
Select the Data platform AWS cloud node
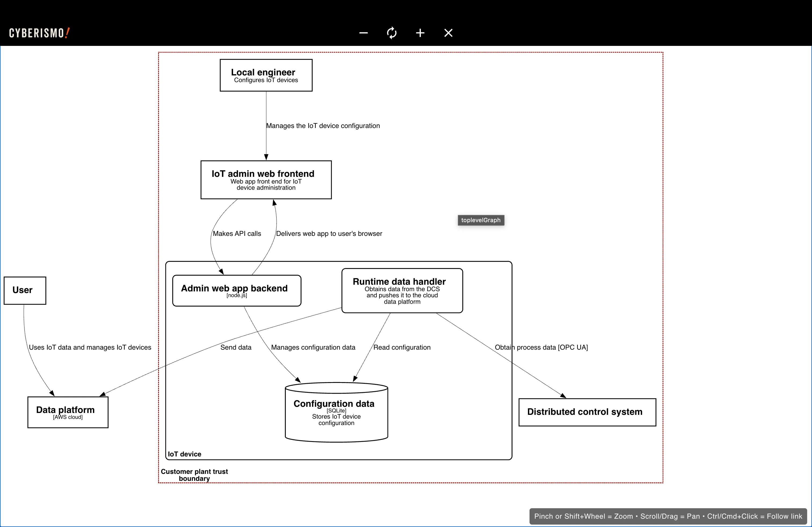point(68,412)
